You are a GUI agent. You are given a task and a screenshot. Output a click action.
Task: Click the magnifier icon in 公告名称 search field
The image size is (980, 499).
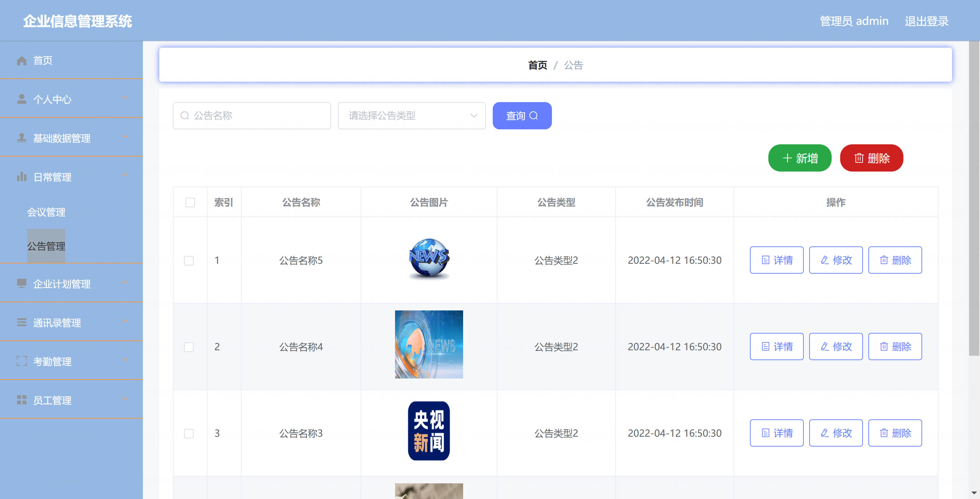185,115
